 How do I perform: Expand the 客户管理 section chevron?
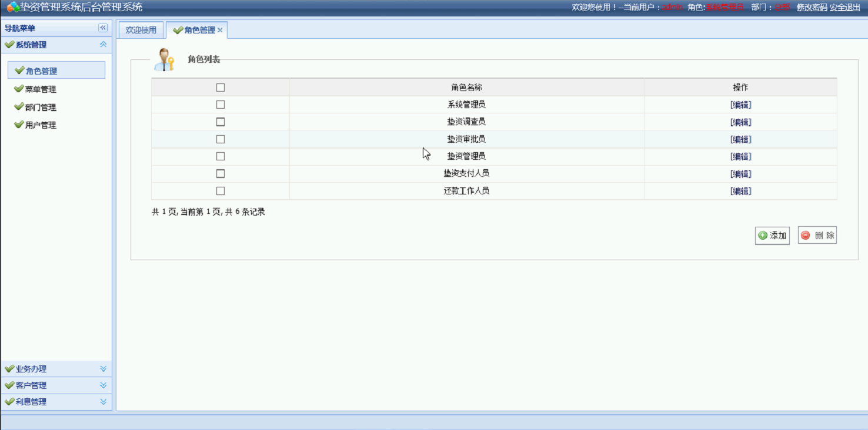(x=103, y=385)
